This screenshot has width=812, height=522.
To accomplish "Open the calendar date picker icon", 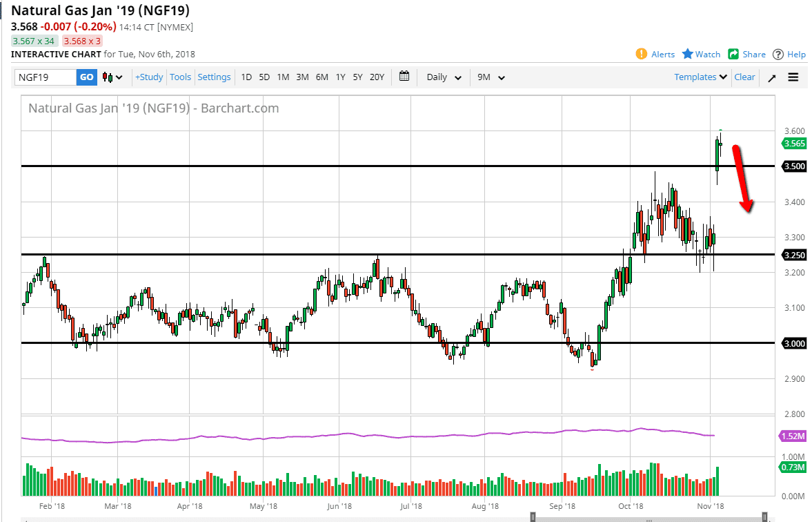I will click(404, 77).
